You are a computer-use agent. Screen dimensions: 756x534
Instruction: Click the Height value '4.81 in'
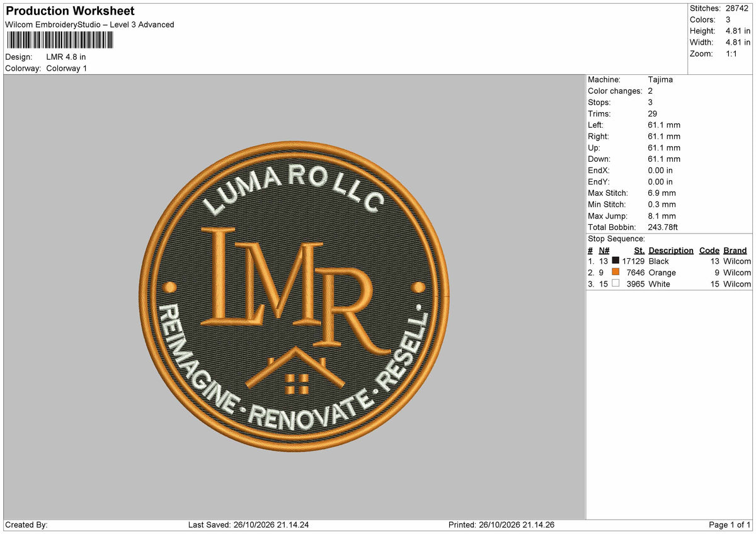(x=738, y=31)
